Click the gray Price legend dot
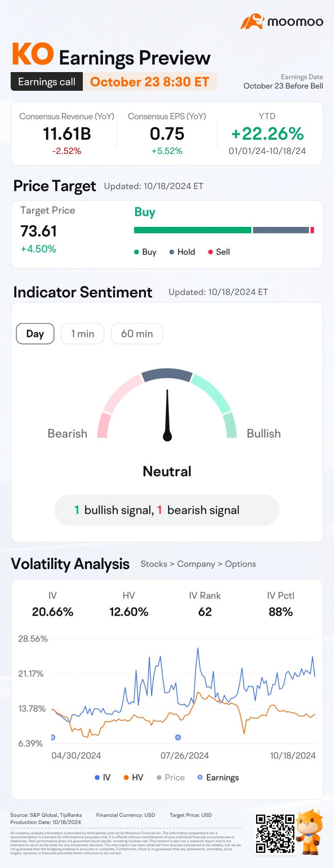Screen dimensions: 334x868 tap(159, 777)
